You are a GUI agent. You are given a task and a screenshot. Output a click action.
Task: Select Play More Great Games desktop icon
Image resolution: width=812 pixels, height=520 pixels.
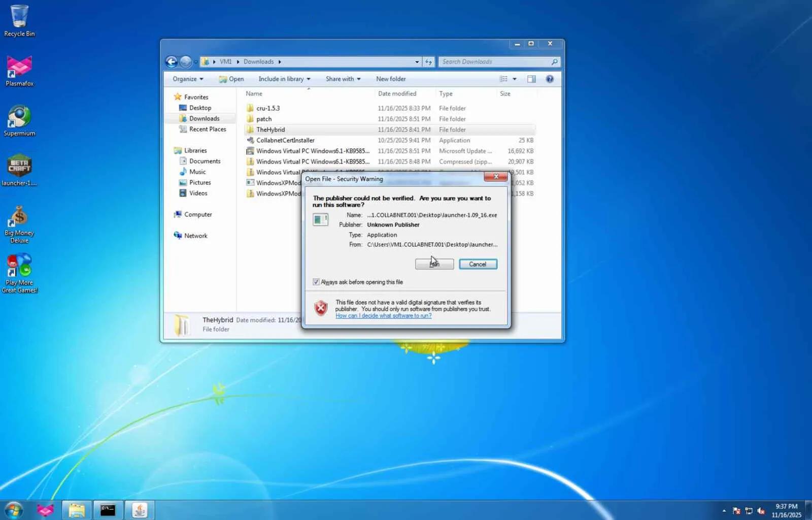pos(19,274)
